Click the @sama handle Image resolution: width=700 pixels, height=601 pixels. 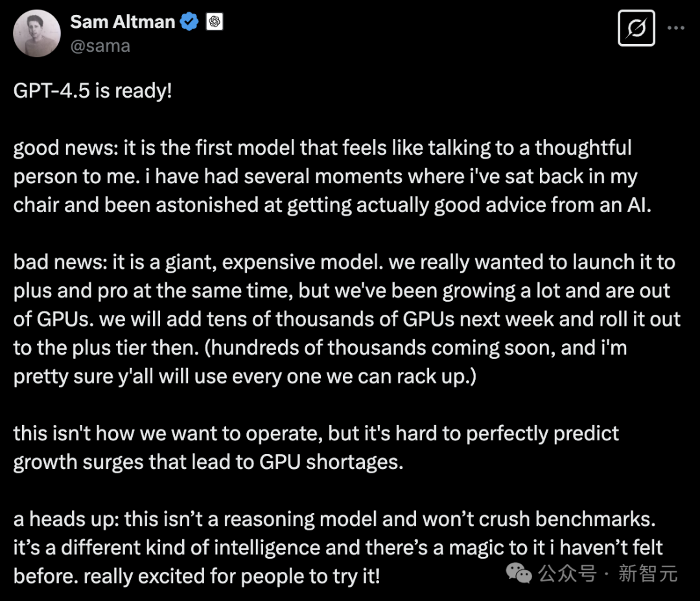point(100,46)
